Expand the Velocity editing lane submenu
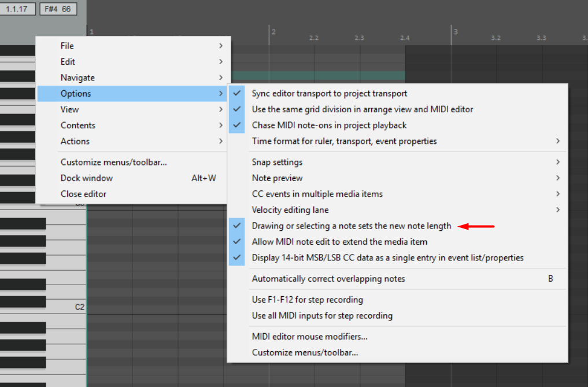Image resolution: width=588 pixels, height=387 pixels. click(x=290, y=210)
